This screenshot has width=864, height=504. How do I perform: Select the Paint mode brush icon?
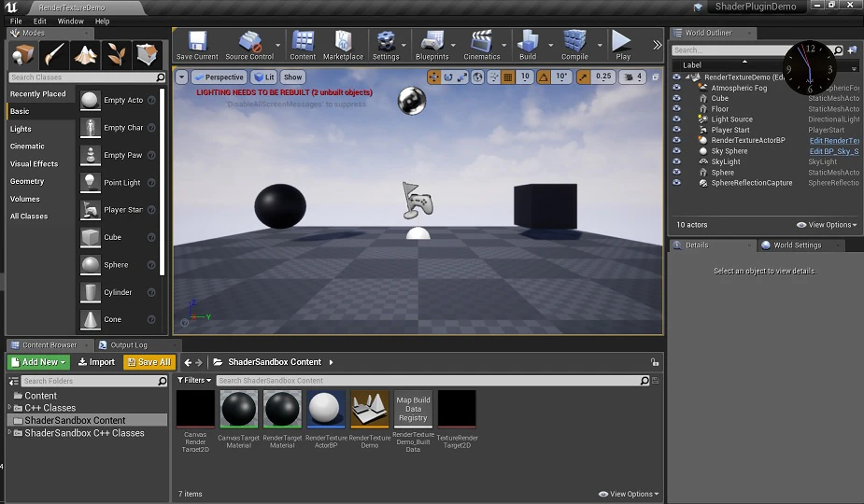point(54,55)
